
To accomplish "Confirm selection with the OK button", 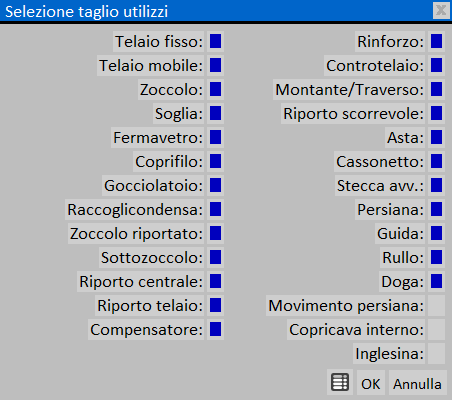I will click(x=371, y=384).
